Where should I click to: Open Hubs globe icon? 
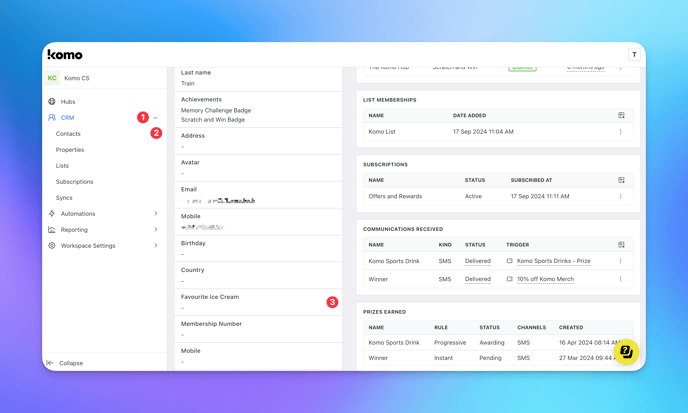(52, 101)
